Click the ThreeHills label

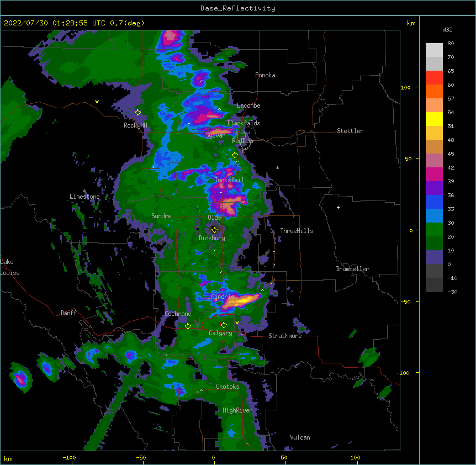point(297,231)
